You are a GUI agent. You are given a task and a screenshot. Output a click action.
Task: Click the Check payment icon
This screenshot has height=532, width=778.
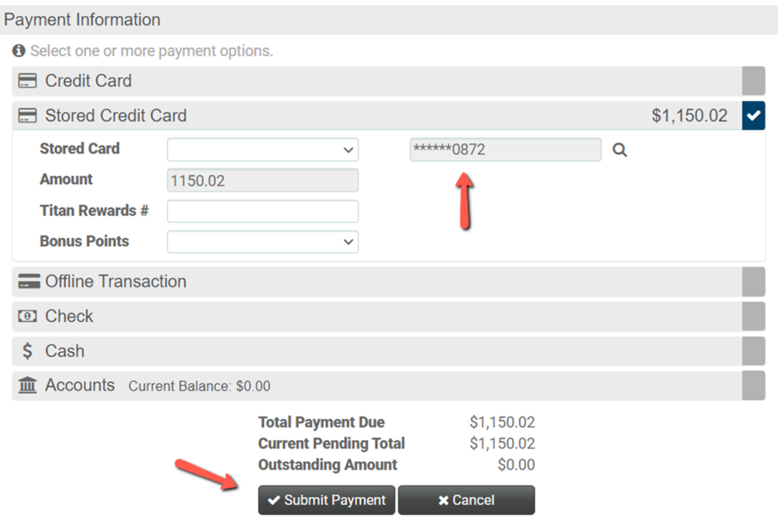pos(28,316)
